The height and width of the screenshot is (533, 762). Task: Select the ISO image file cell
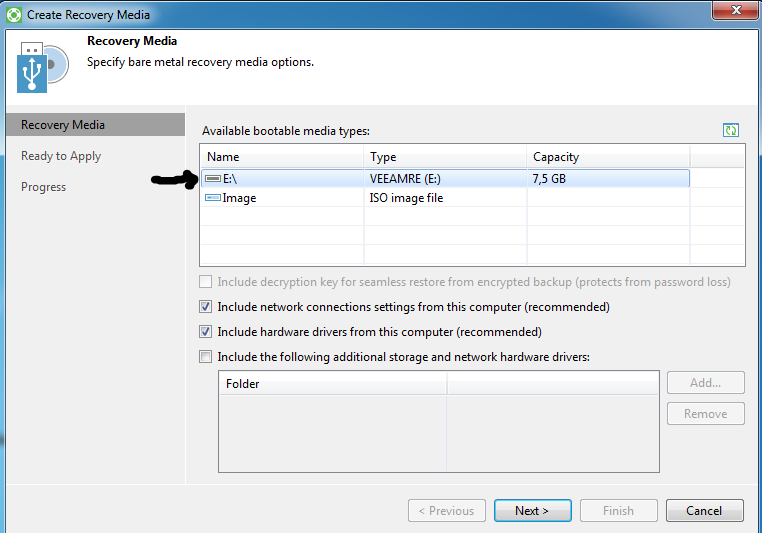click(406, 198)
